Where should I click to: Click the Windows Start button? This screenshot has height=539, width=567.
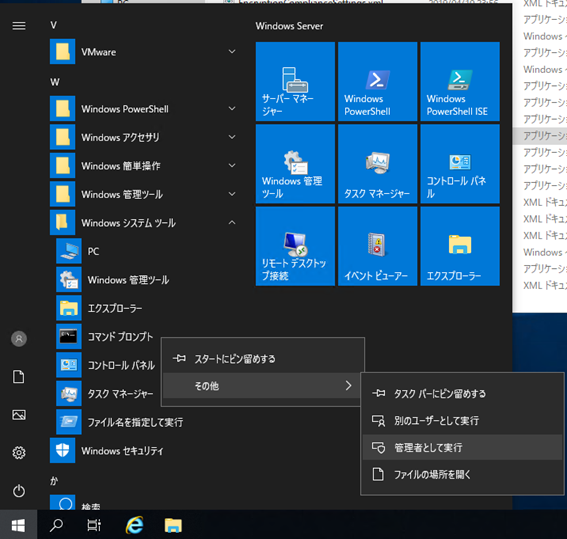point(18,525)
